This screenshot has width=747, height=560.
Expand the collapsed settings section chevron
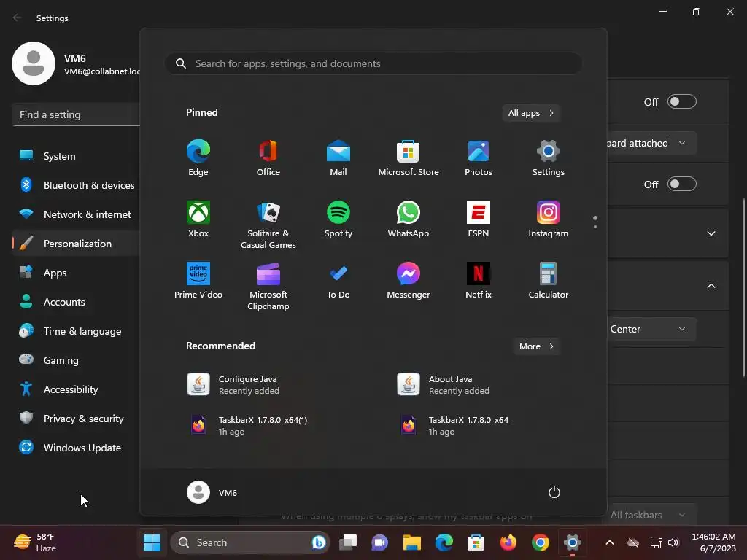pos(711,233)
